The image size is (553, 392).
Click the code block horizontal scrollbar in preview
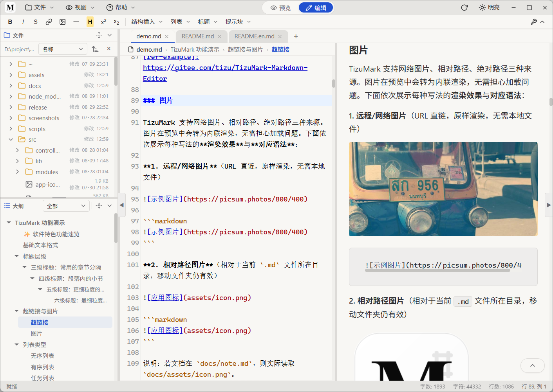(437, 270)
